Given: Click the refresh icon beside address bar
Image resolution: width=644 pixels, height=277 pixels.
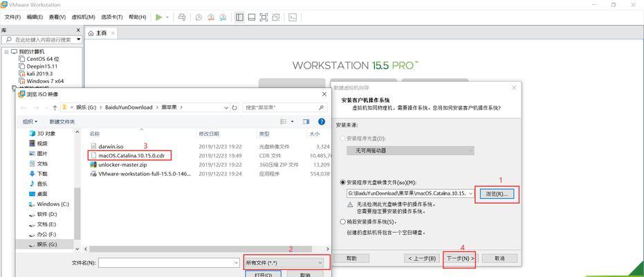Looking at the screenshot, I should point(234,107).
